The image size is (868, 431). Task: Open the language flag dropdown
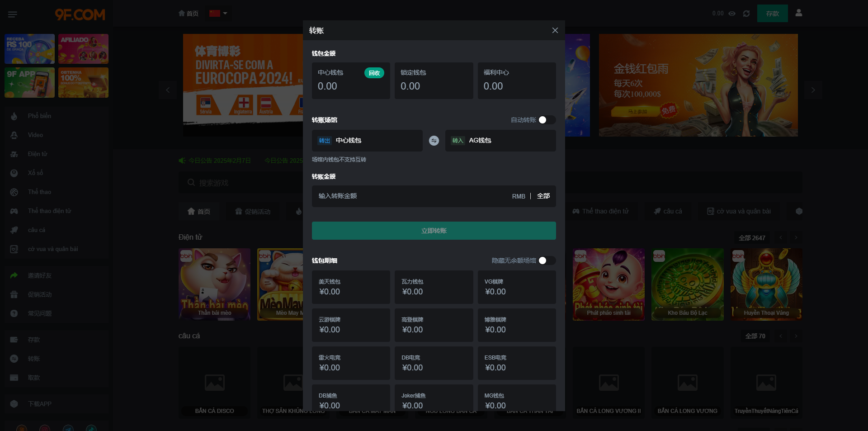click(218, 14)
